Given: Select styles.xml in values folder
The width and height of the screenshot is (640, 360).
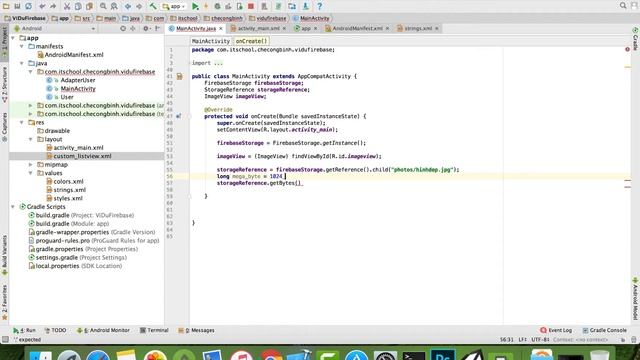Looking at the screenshot, I should [68, 198].
